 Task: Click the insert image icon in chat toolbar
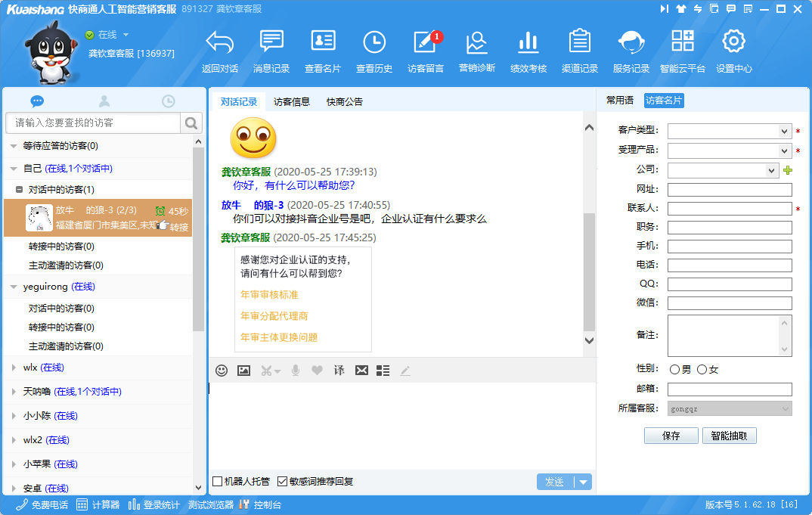click(243, 371)
